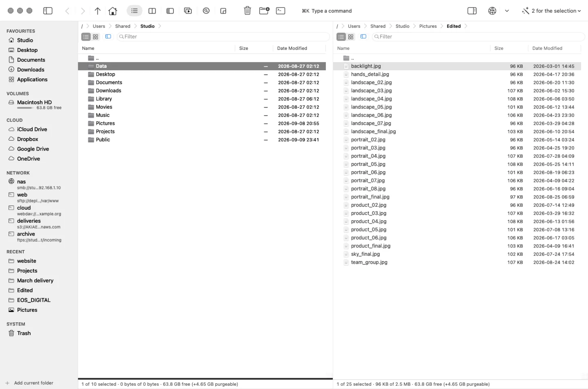Screen dimensions: 588x389
Task: Click the Type a command field
Action: pos(327,11)
